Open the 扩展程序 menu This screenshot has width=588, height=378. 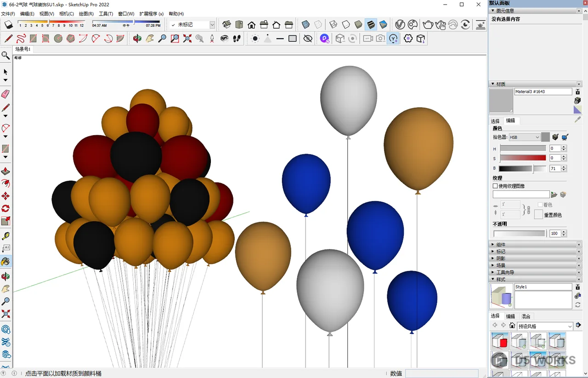coord(151,14)
